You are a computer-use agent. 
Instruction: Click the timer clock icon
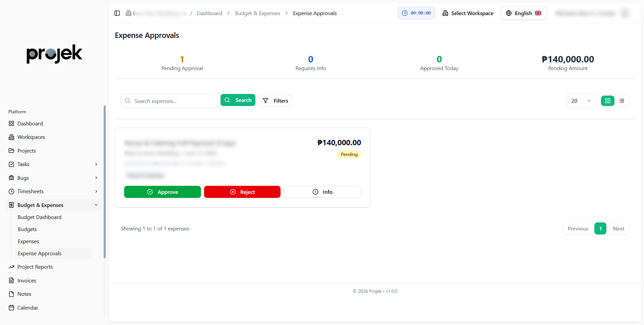pyautogui.click(x=405, y=13)
